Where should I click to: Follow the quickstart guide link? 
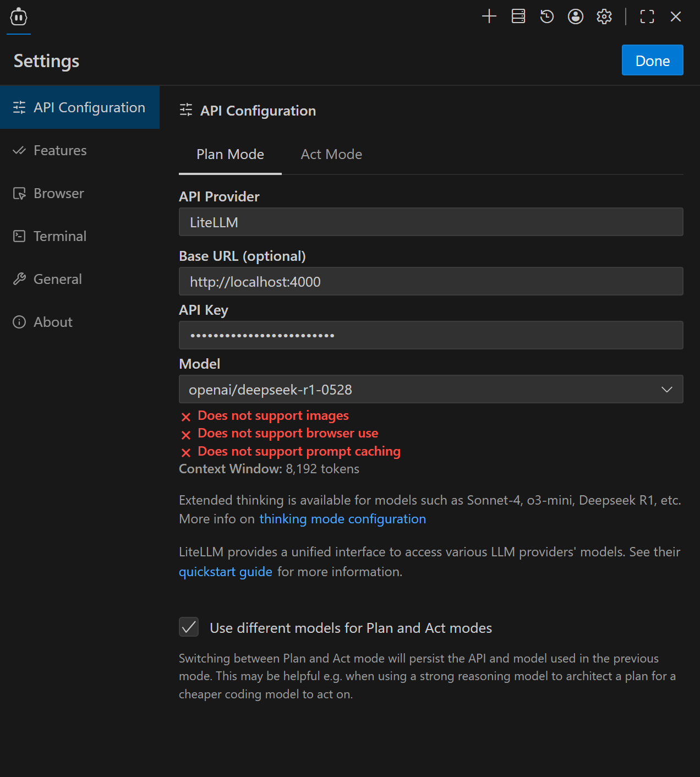coord(225,572)
